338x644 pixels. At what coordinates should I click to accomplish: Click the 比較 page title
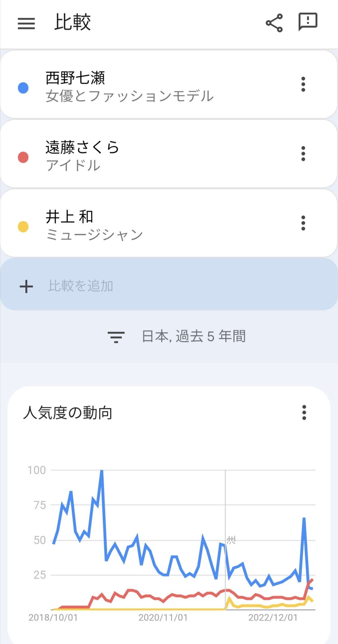(x=73, y=23)
